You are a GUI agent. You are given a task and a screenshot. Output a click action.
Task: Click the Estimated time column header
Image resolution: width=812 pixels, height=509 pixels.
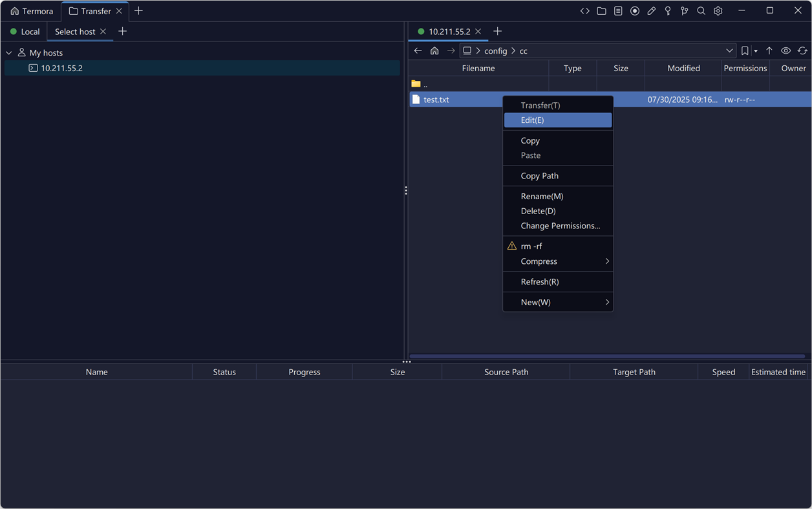[778, 372]
